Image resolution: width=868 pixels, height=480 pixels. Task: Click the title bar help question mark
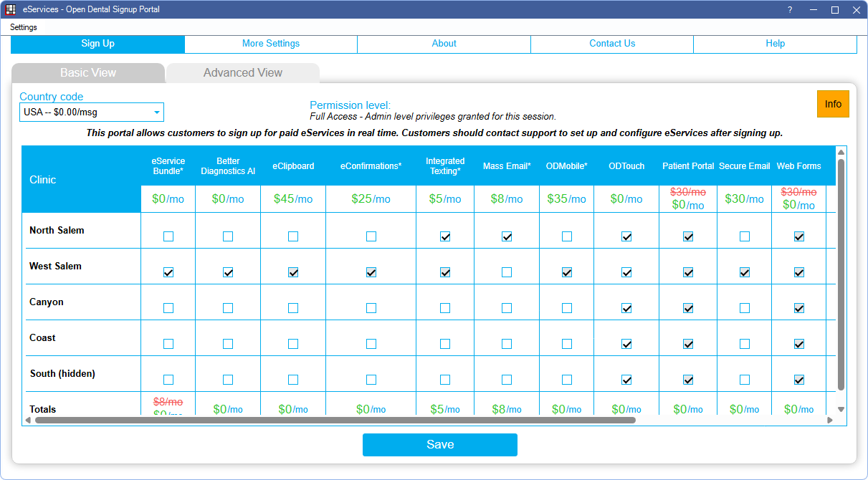click(x=790, y=9)
